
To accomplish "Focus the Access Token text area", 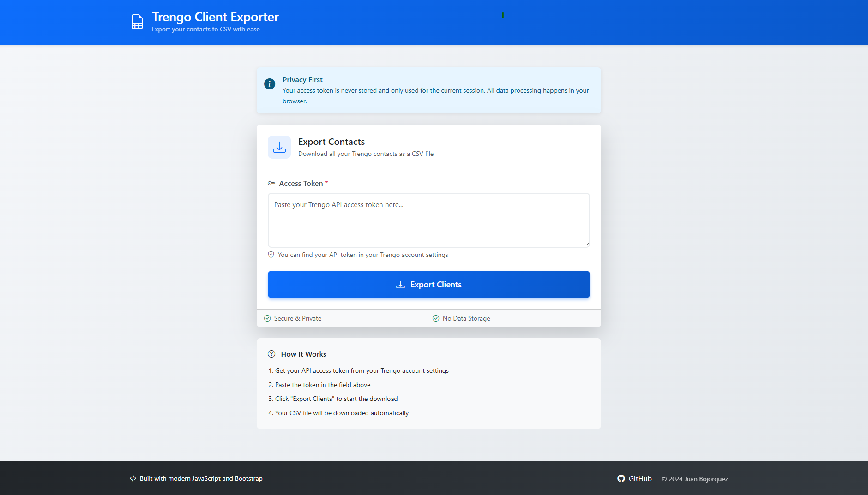I will click(x=428, y=220).
